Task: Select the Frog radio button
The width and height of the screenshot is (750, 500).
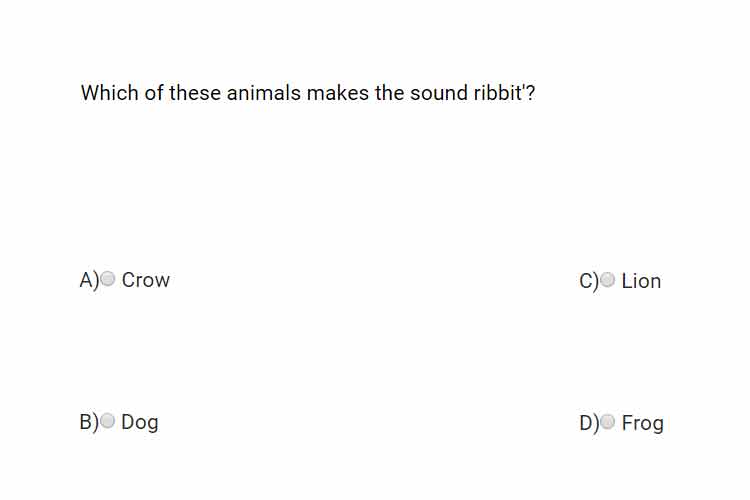Action: [x=607, y=422]
